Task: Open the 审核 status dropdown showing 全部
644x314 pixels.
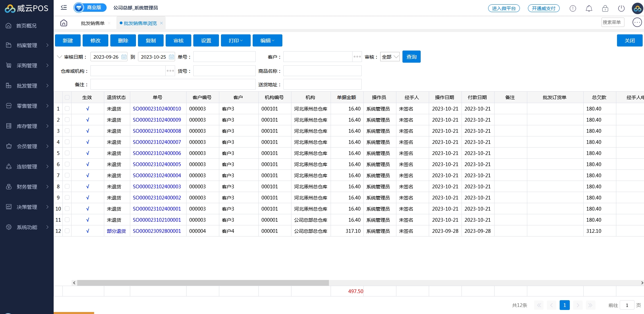Action: tap(390, 57)
